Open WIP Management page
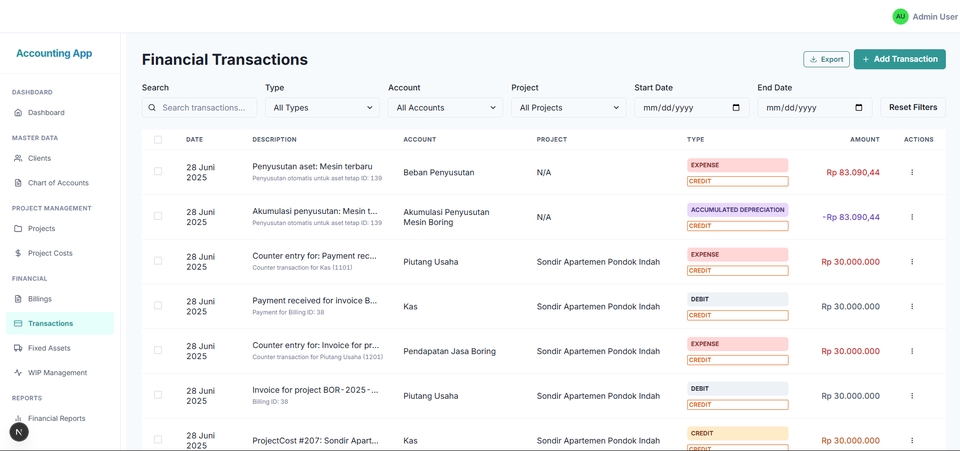The image size is (960, 451). [60, 372]
